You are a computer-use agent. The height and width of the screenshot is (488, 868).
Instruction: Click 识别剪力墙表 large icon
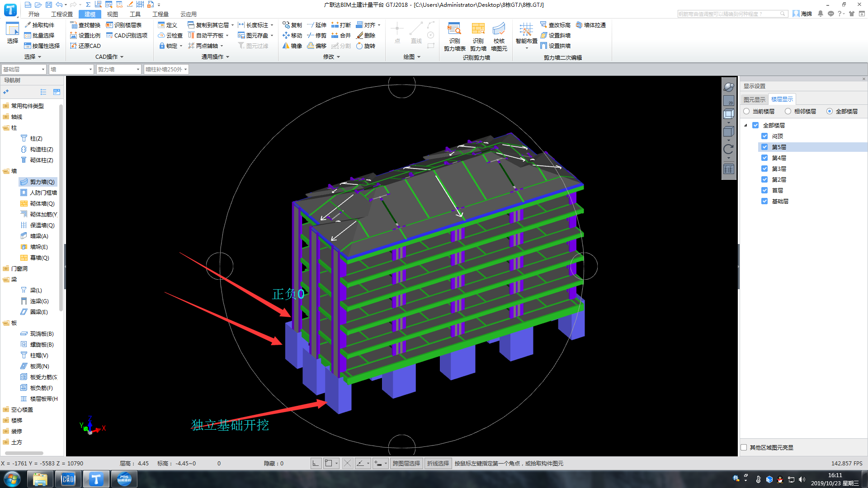coord(454,36)
